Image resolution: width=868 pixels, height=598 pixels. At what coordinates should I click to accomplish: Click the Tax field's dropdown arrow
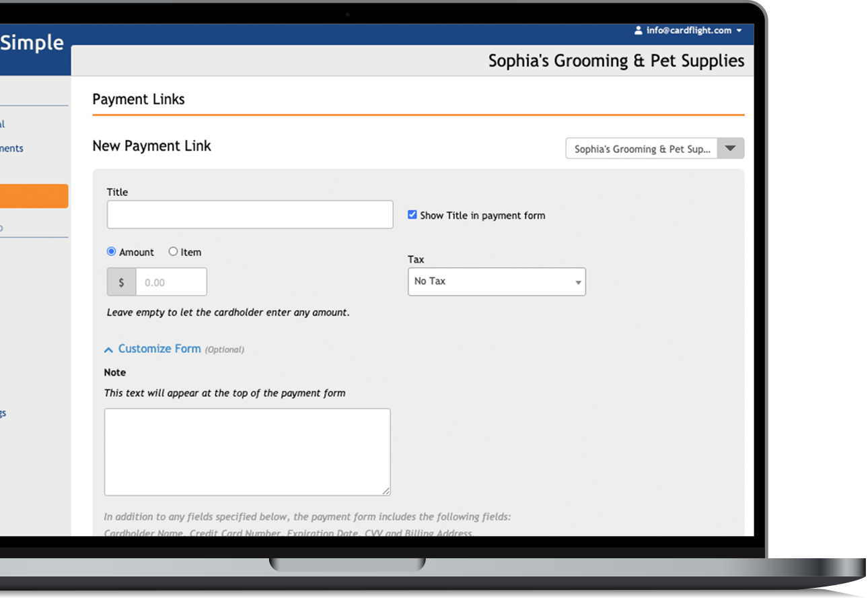pyautogui.click(x=577, y=281)
